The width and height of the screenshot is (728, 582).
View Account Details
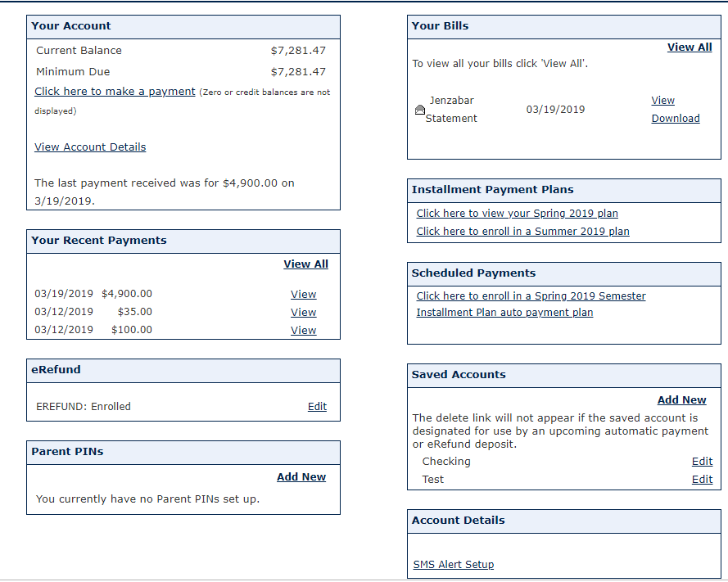90,147
